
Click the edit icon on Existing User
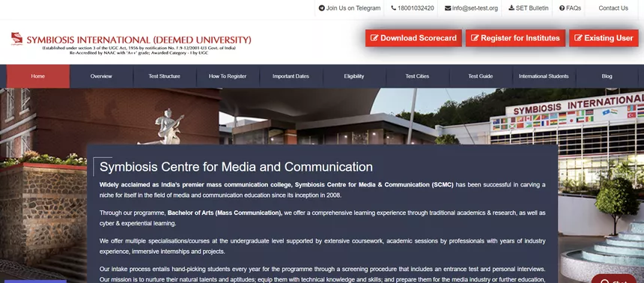(x=578, y=38)
